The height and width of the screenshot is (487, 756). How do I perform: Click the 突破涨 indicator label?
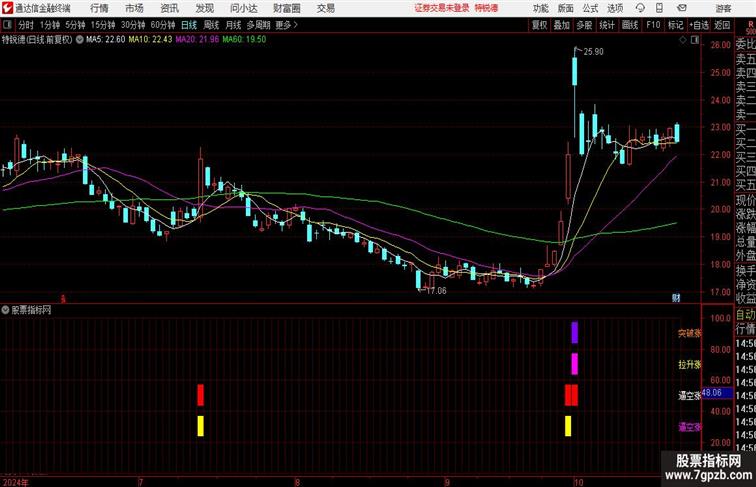pyautogui.click(x=690, y=333)
